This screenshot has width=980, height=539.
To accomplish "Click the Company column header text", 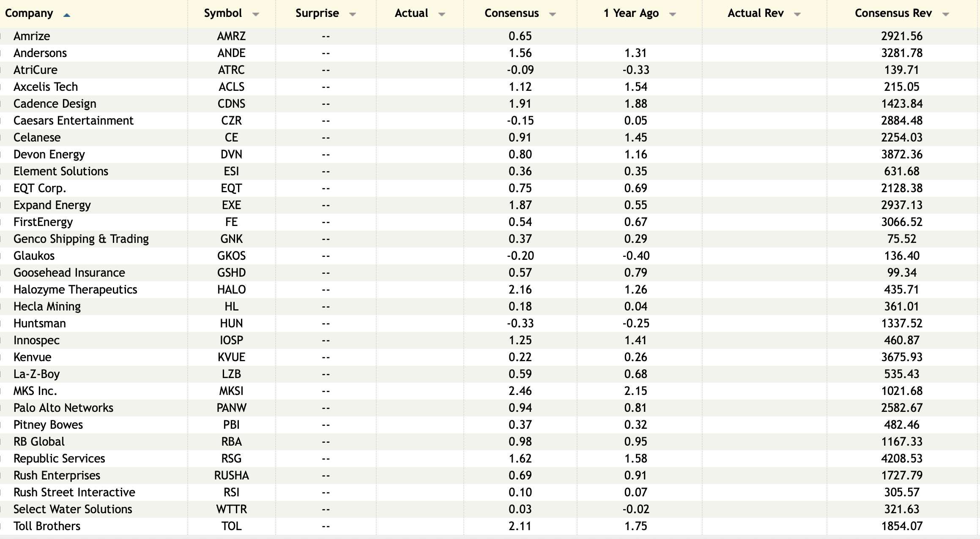I will pyautogui.click(x=29, y=13).
